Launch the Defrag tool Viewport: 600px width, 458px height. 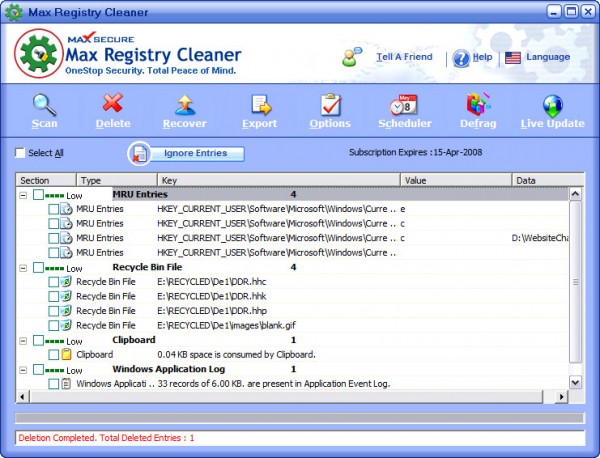coord(478,105)
